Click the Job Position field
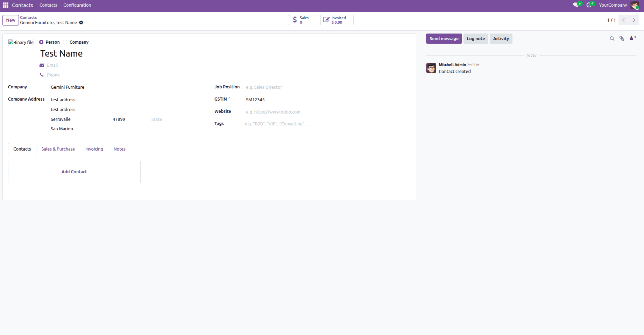This screenshot has width=644, height=335. click(327, 87)
